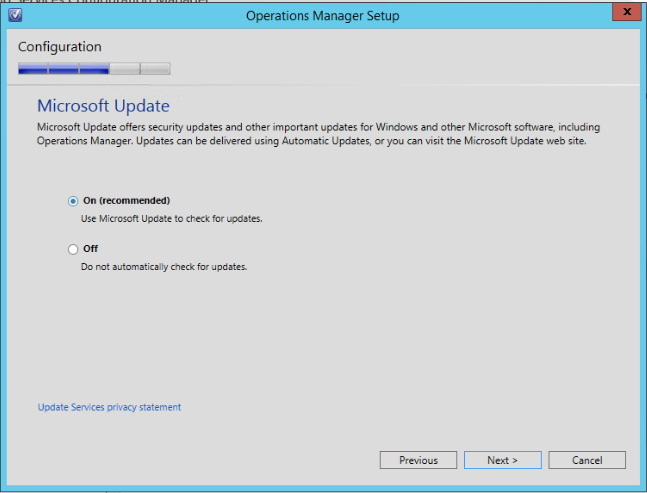Viewport: 647px width, 493px height.
Task: Select the On (recommended) radio button
Action: (73, 200)
